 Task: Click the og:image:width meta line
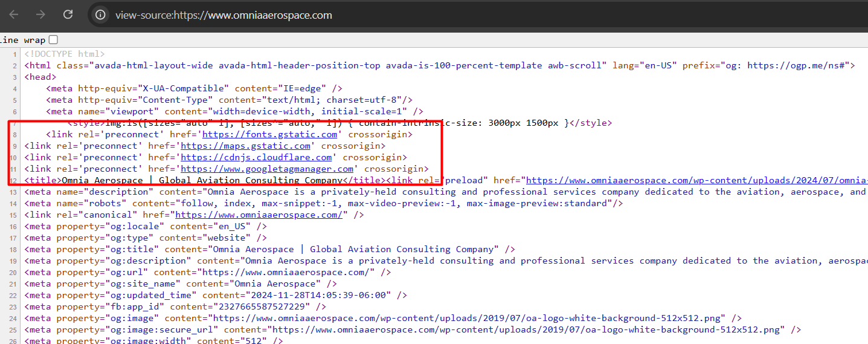(x=154, y=341)
